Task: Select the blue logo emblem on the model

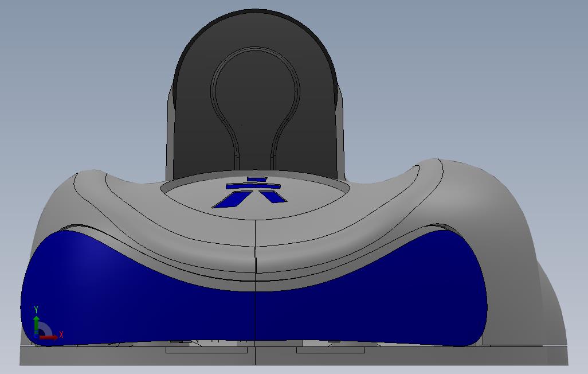Action: click(x=250, y=192)
